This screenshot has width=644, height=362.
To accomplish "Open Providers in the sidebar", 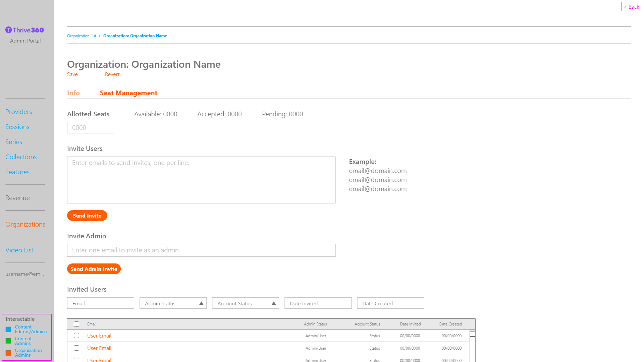I will (x=18, y=112).
